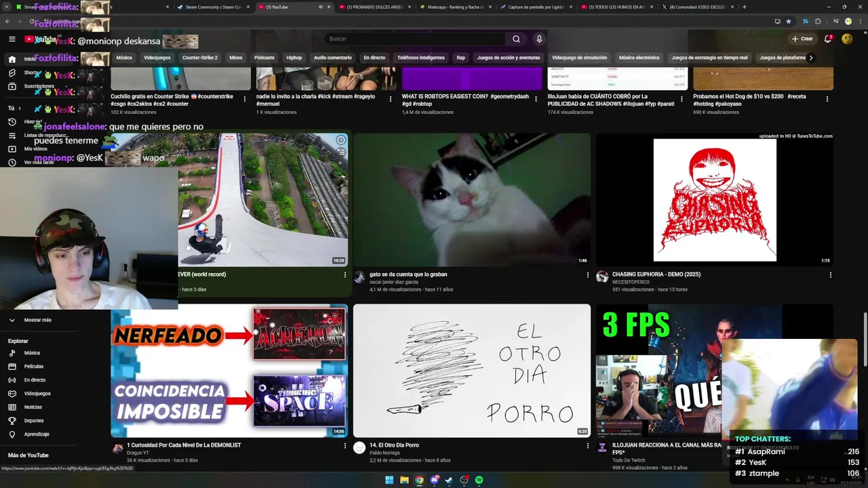The height and width of the screenshot is (488, 868).
Task: Mute the YouTube tab via speaker icon
Action: point(321,7)
